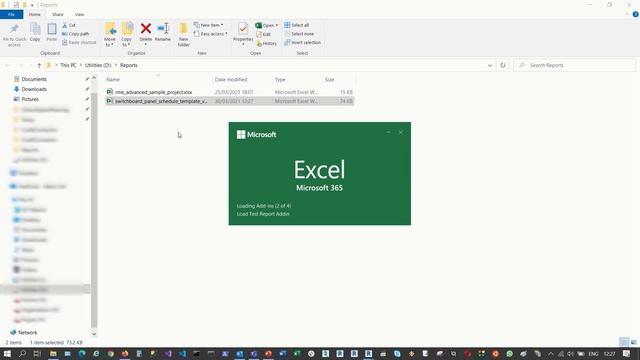Viewport: 640px width, 360px height.
Task: Click the Paste icon in the ribbon
Action: coord(51,29)
